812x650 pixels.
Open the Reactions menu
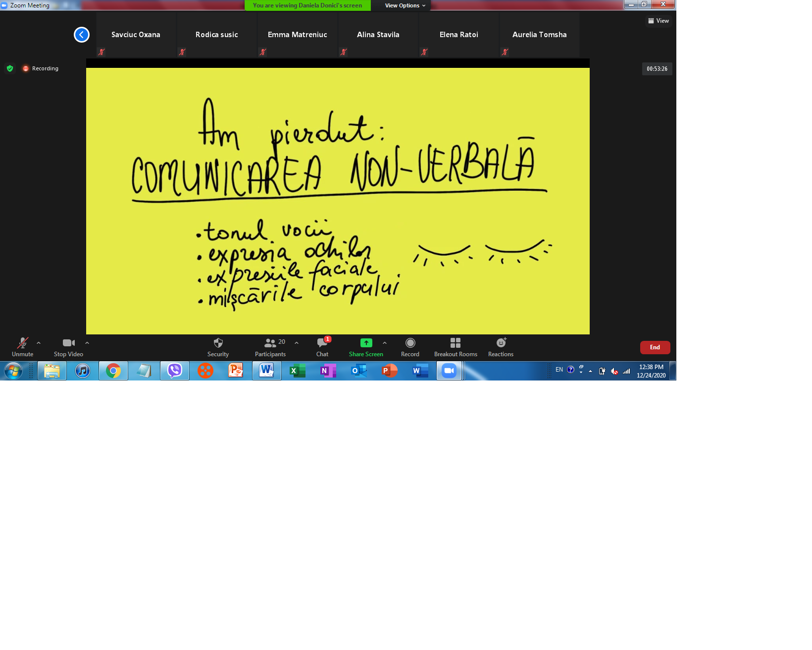click(501, 347)
